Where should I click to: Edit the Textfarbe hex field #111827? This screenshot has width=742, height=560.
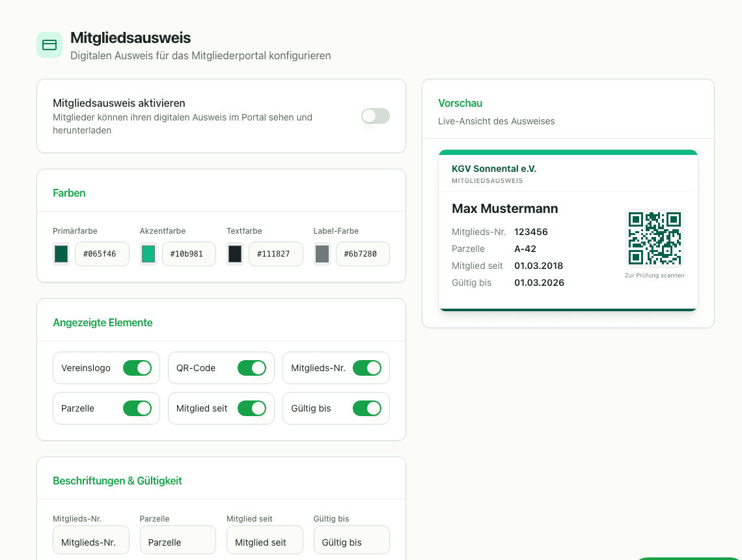[x=276, y=254]
